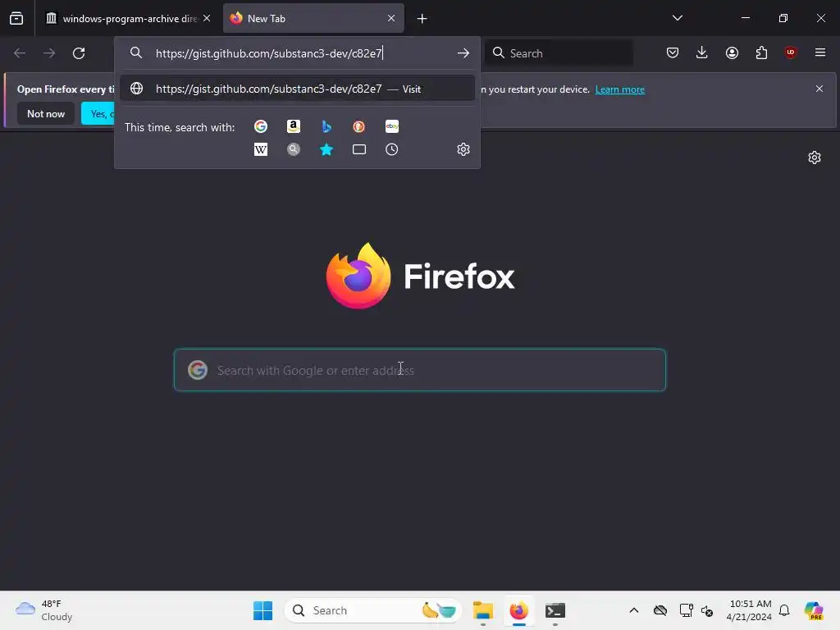This screenshot has height=630, width=840.
Task: Click the toolbar Search box
Action: tap(559, 53)
